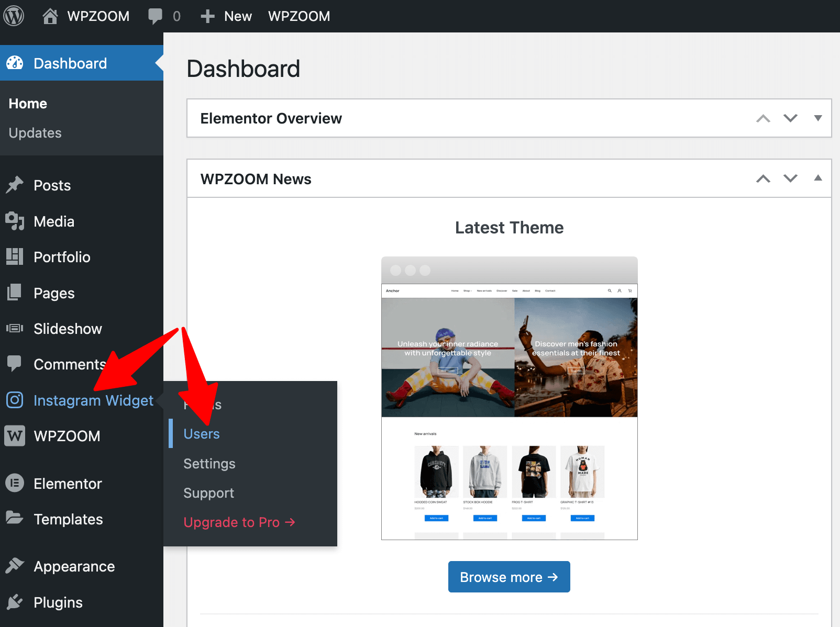The width and height of the screenshot is (840, 627).
Task: Select Settings from the Instagram Widget submenu
Action: (209, 464)
